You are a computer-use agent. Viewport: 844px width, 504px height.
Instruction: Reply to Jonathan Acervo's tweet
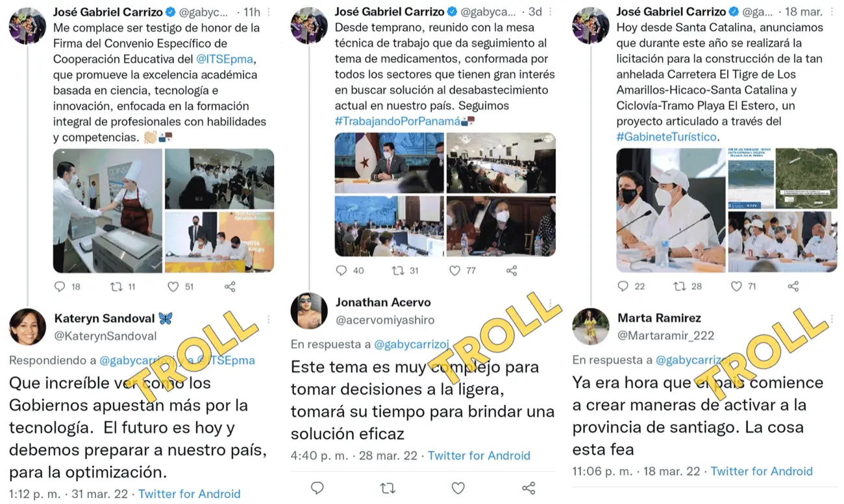pyautogui.click(x=317, y=488)
